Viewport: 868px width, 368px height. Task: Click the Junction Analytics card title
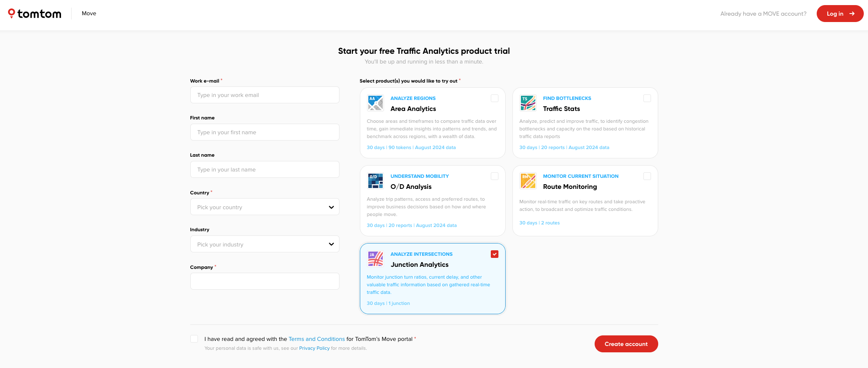tap(420, 265)
